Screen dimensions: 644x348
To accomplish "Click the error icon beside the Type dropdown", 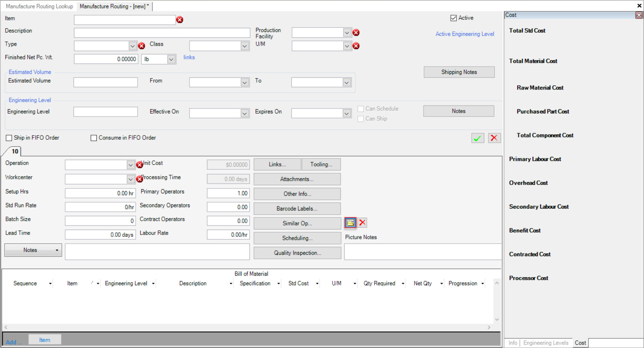I will click(141, 46).
